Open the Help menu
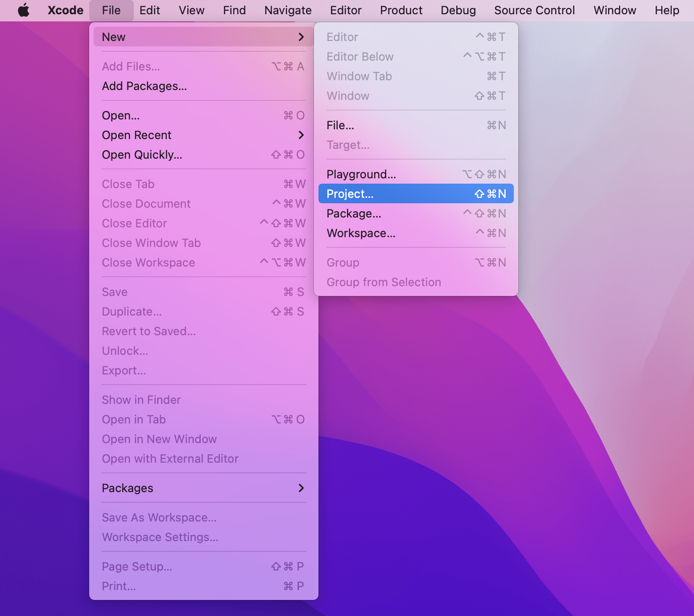 (x=667, y=10)
